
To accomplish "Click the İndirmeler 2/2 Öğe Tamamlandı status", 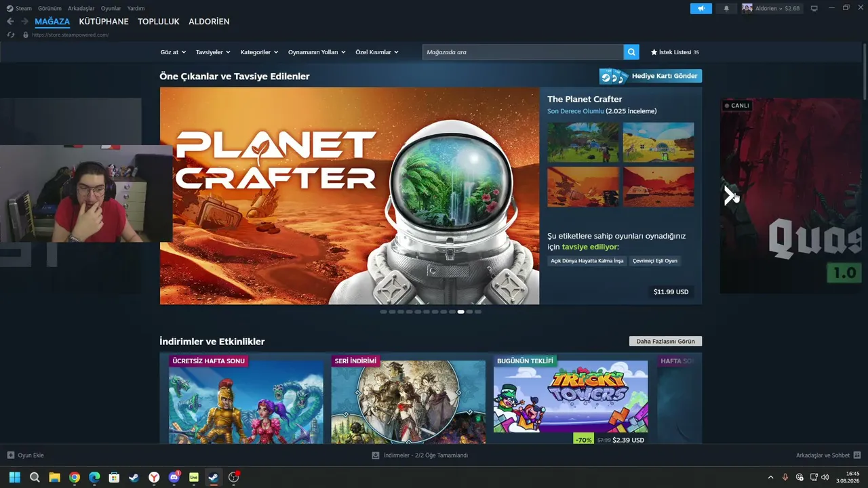I will tap(426, 455).
